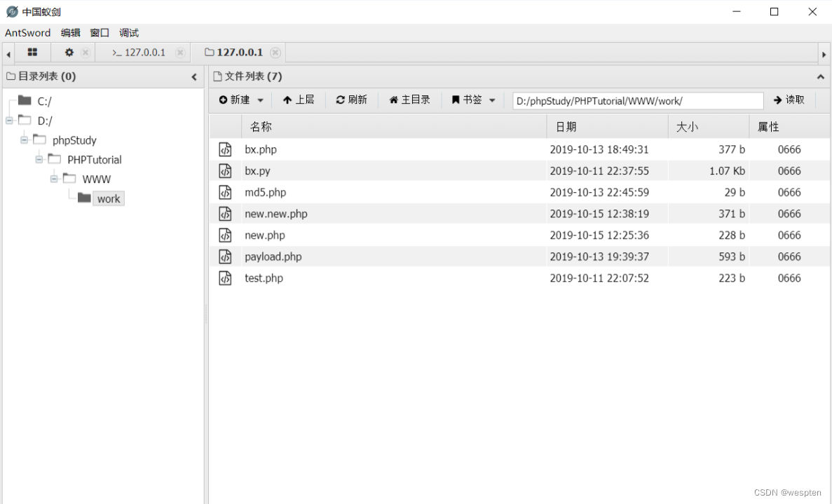832x504 pixels.
Task: Open the home grid tab icon
Action: (32, 52)
